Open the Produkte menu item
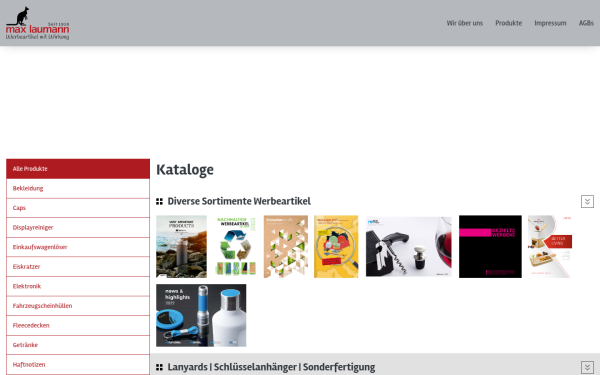The width and height of the screenshot is (600, 375). click(x=509, y=23)
